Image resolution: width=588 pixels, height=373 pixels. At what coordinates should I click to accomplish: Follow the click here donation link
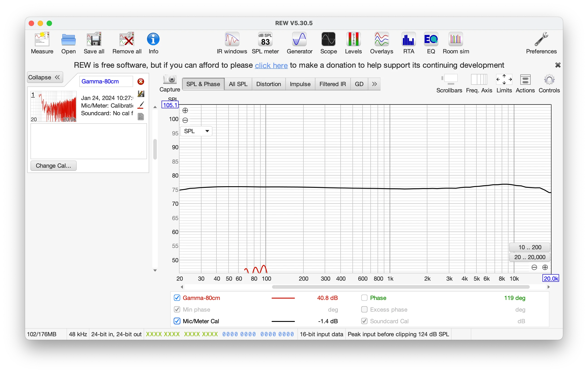(x=271, y=65)
